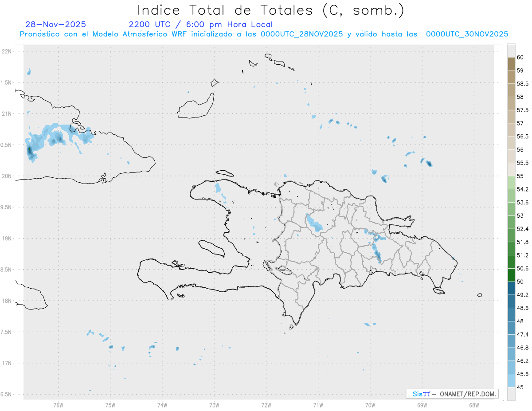532x411 pixels.
Task: Click the colorbar label '59'
Action: 520,70
